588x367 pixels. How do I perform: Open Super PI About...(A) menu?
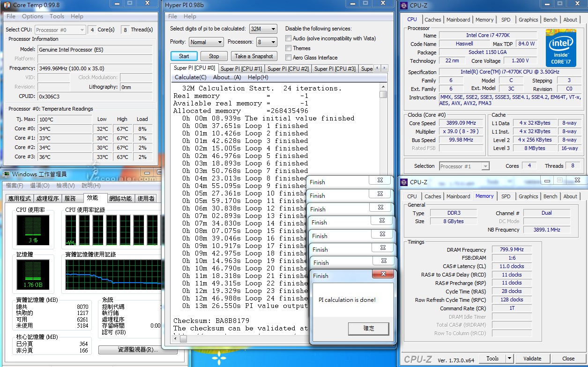tap(227, 77)
